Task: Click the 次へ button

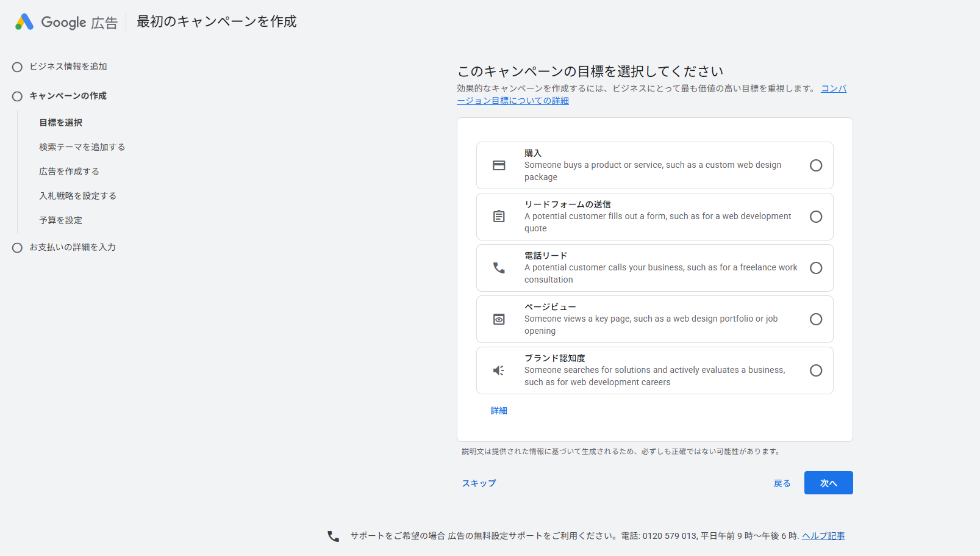Action: click(x=828, y=483)
